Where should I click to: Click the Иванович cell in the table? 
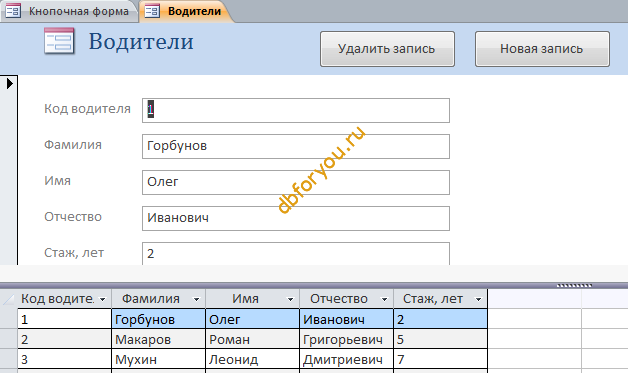[x=347, y=319]
